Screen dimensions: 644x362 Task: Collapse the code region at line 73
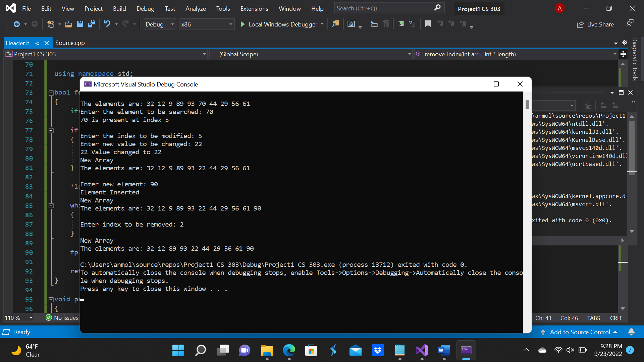[x=51, y=93]
